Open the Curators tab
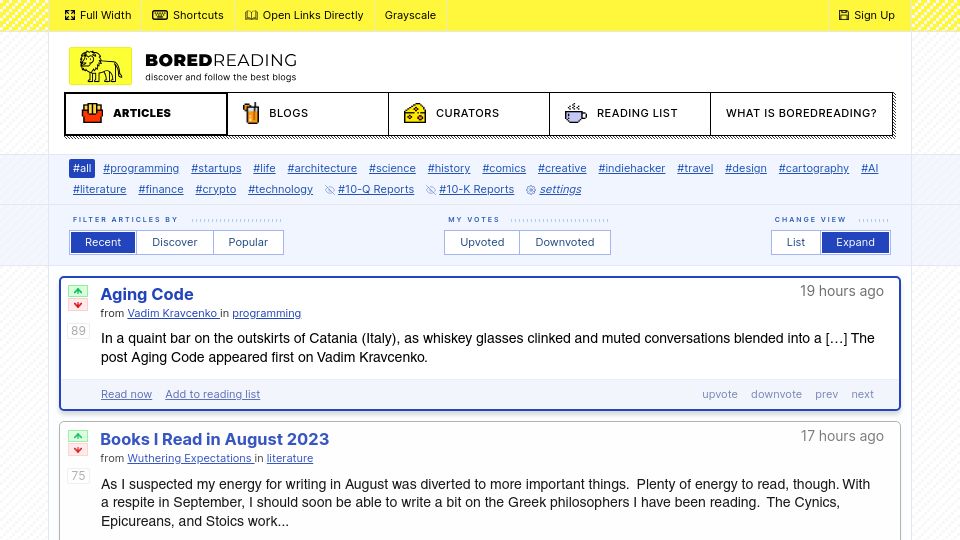960x540 pixels. [469, 114]
